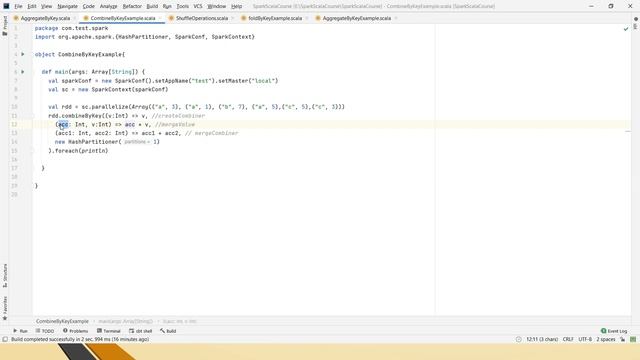The image size is (640, 360).
Task: Switch to ShuffleOperations.scala tab
Action: (x=202, y=18)
